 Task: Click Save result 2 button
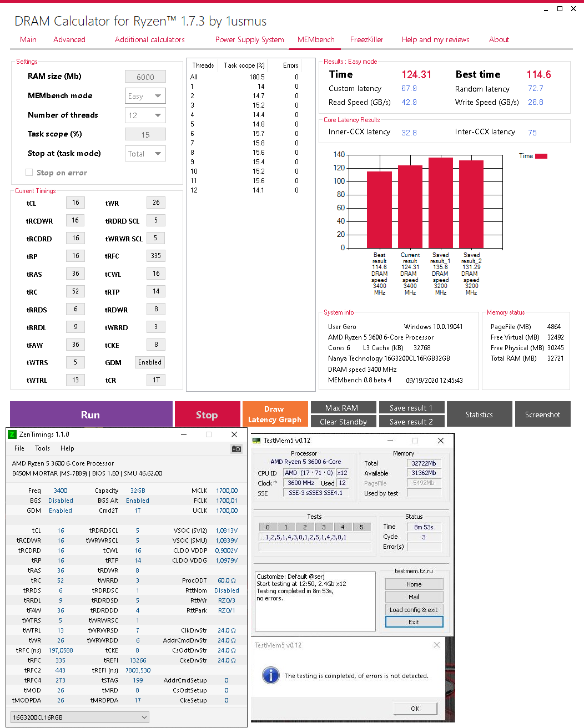[411, 422]
